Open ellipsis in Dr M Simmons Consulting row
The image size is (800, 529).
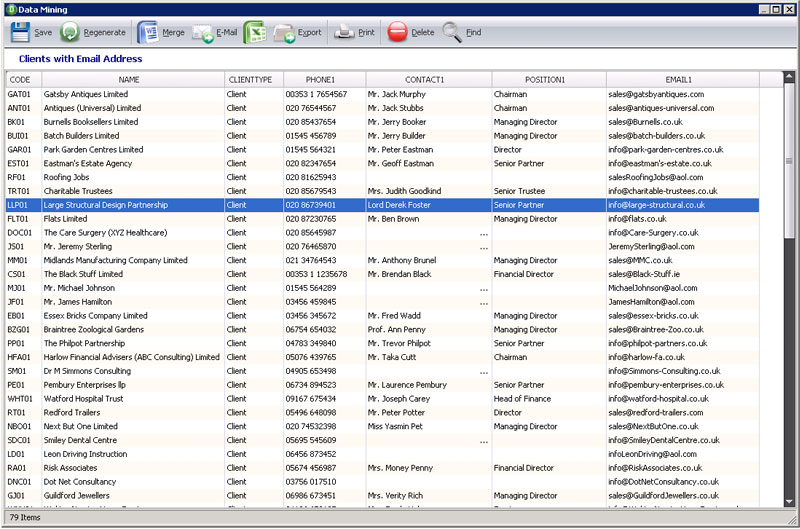484,372
